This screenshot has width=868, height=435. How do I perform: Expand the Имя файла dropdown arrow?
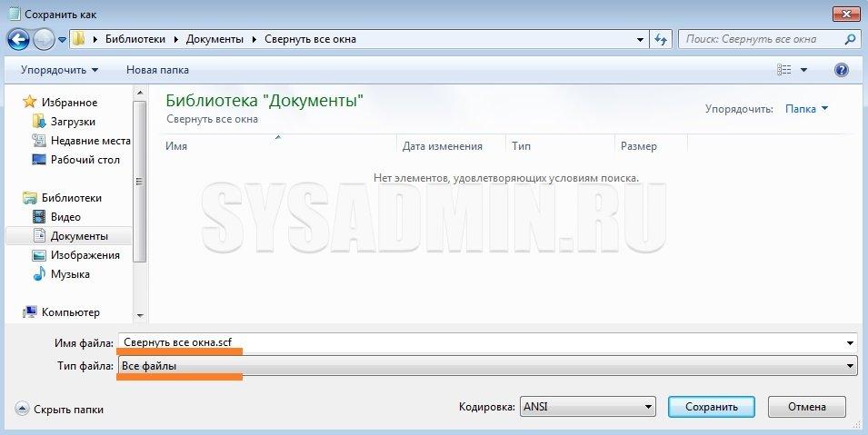point(851,343)
